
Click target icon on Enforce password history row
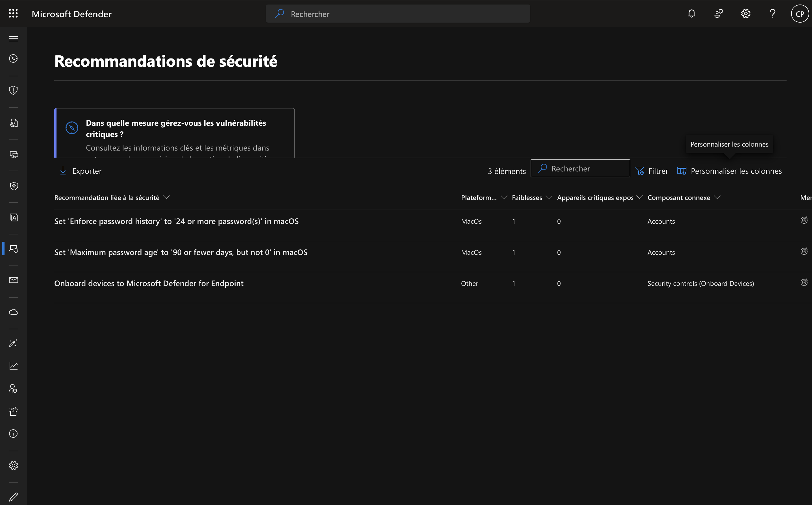(x=804, y=220)
